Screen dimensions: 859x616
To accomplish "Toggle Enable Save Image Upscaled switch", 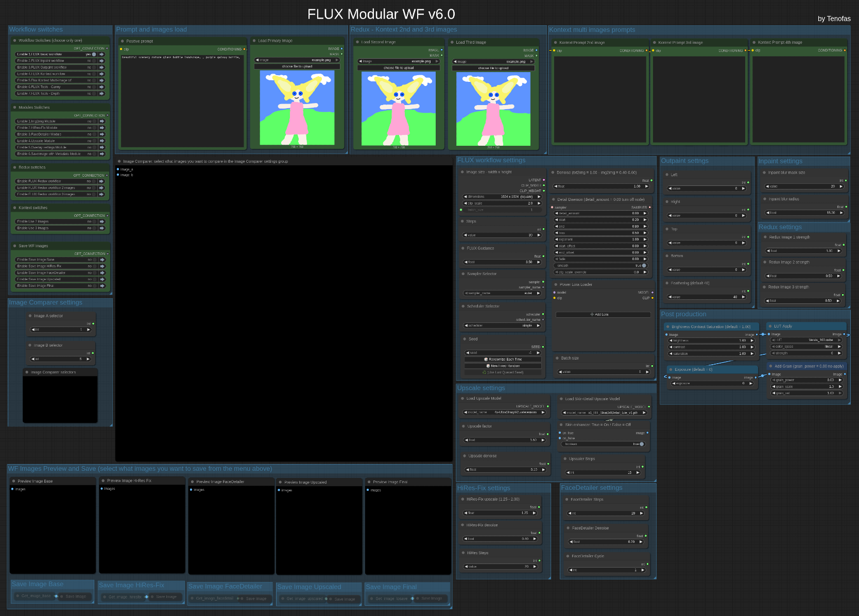I will pos(95,279).
